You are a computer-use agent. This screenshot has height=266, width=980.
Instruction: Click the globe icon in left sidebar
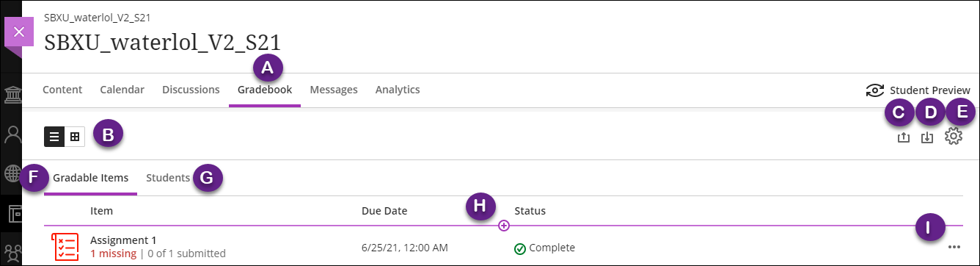pyautogui.click(x=12, y=173)
